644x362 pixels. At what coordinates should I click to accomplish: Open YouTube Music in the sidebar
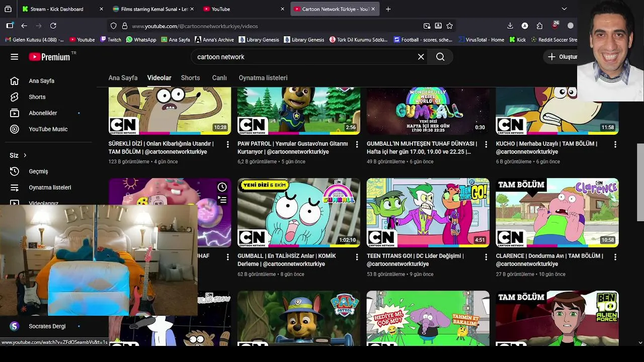tap(48, 129)
